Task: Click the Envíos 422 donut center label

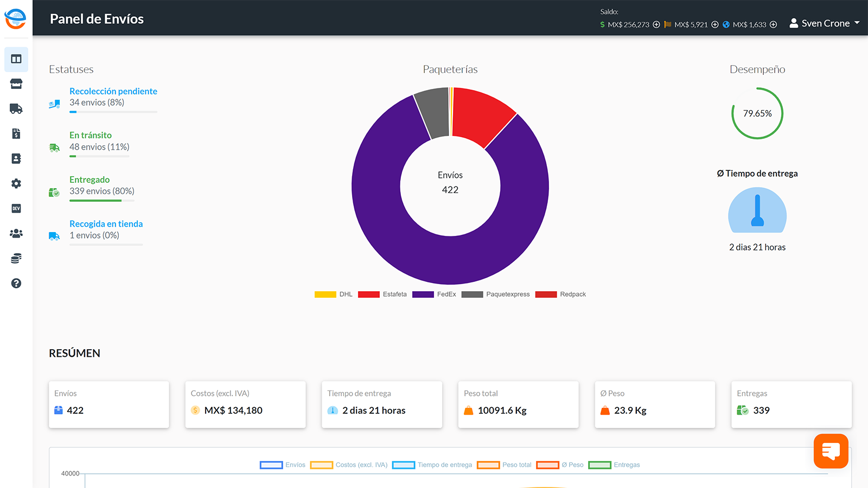Action: point(450,182)
